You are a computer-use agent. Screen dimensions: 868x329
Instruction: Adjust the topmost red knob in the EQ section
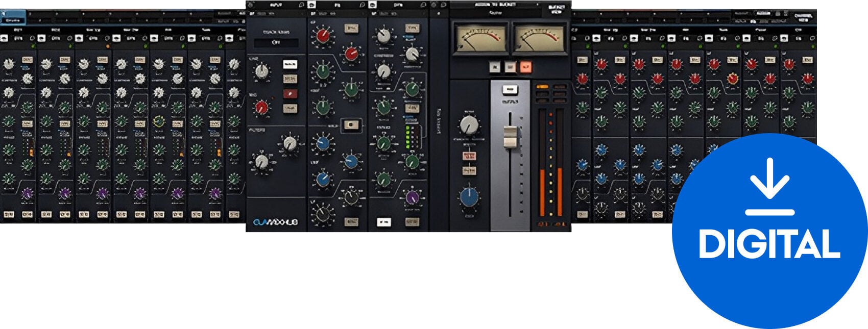point(323,35)
